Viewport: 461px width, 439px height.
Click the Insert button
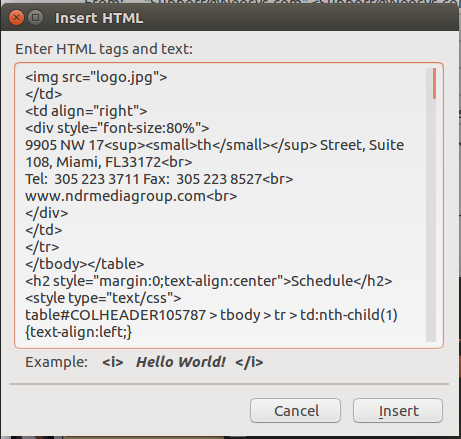pos(398,411)
